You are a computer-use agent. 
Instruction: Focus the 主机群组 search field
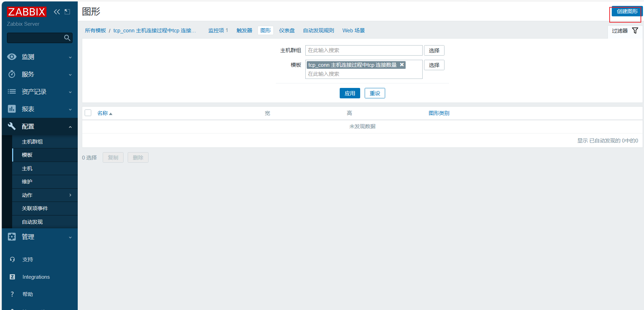point(364,50)
